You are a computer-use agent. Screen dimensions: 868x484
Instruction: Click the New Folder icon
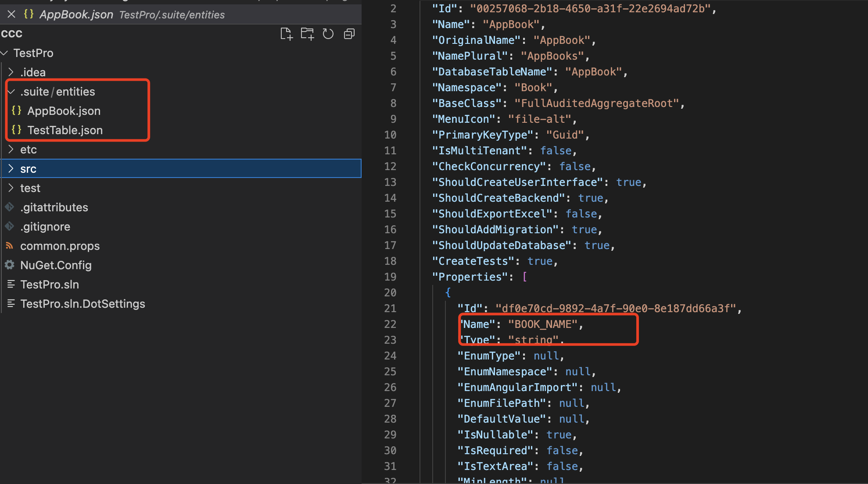point(307,34)
